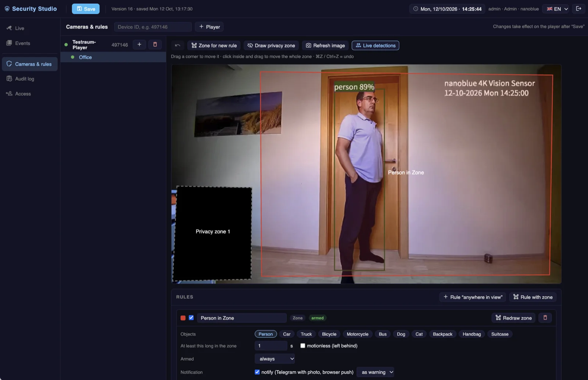The height and width of the screenshot is (380, 588).
Task: Click the Access users icon in the sidebar
Action: click(9, 93)
